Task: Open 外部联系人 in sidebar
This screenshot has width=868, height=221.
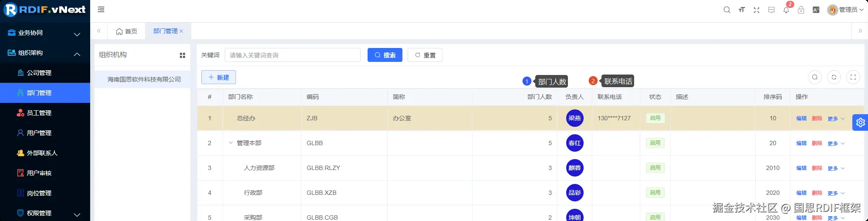Action: (x=45, y=153)
